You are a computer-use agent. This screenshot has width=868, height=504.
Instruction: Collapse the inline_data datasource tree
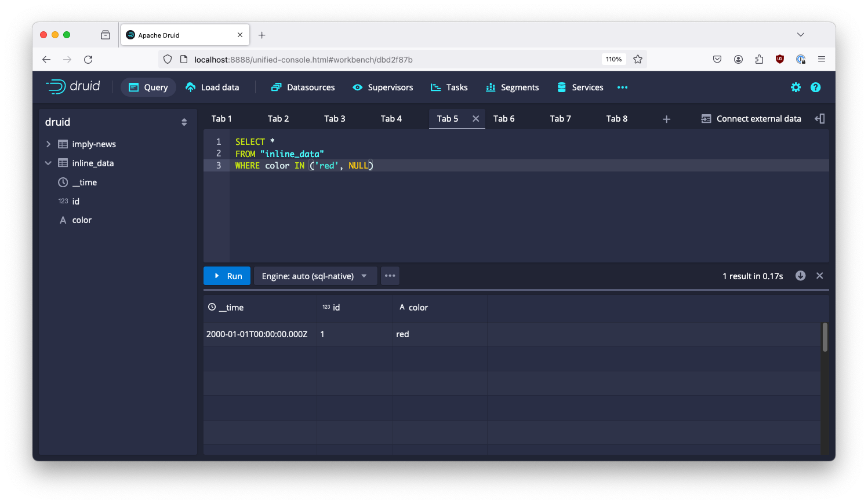[x=48, y=163]
